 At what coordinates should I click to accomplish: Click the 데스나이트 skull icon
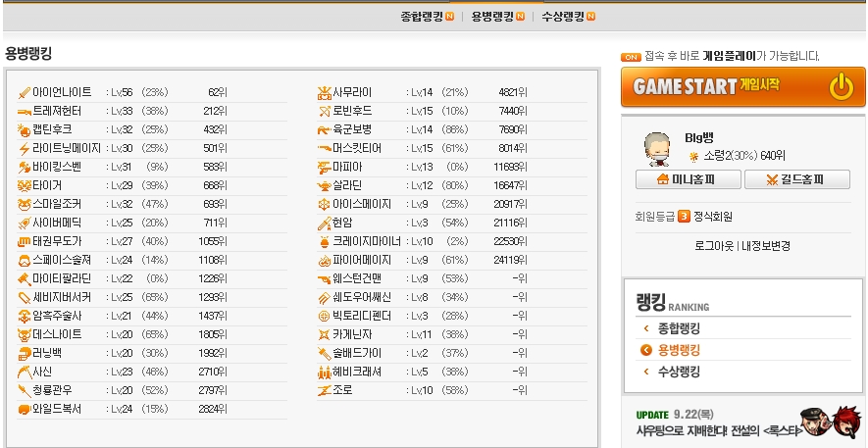[24, 334]
